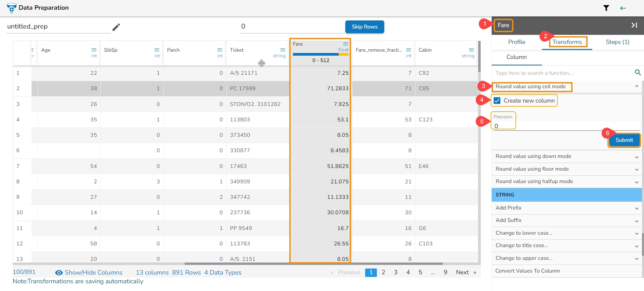Open the Age column menu icon
This screenshot has height=291, width=644.
[94, 50]
